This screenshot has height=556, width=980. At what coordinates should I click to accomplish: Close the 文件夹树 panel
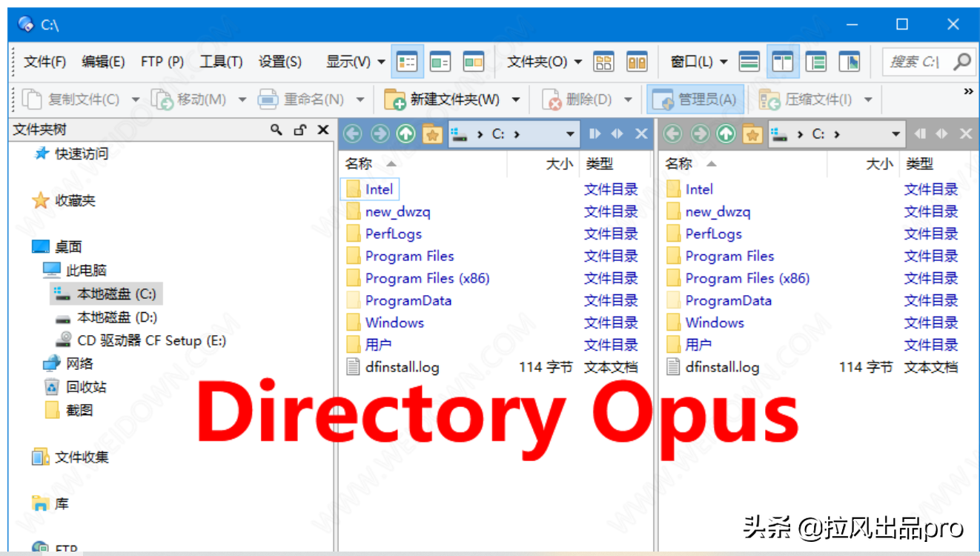pyautogui.click(x=323, y=130)
